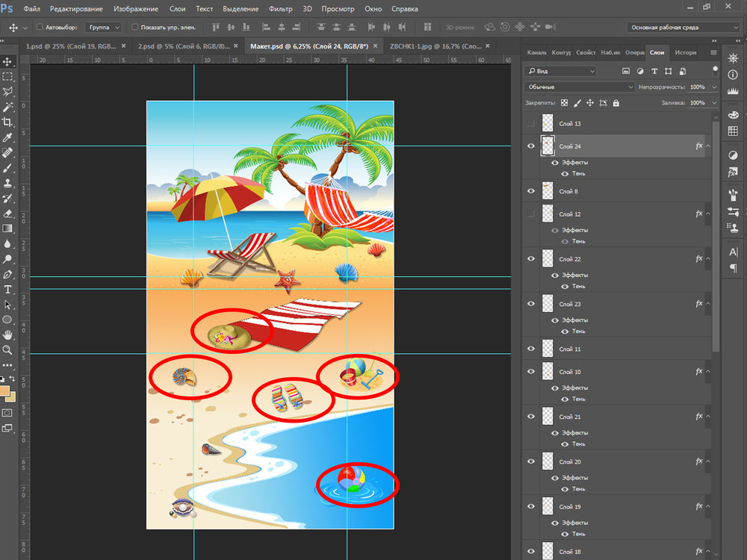Filter layers by text type icon

pyautogui.click(x=654, y=71)
